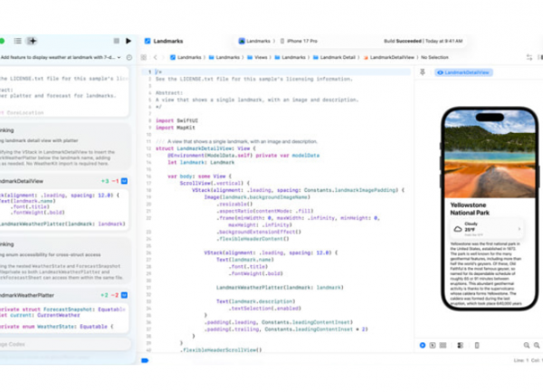Click the 'let landmark: Landmark' line
Screen dimensions: 543x392
click(x=201, y=162)
